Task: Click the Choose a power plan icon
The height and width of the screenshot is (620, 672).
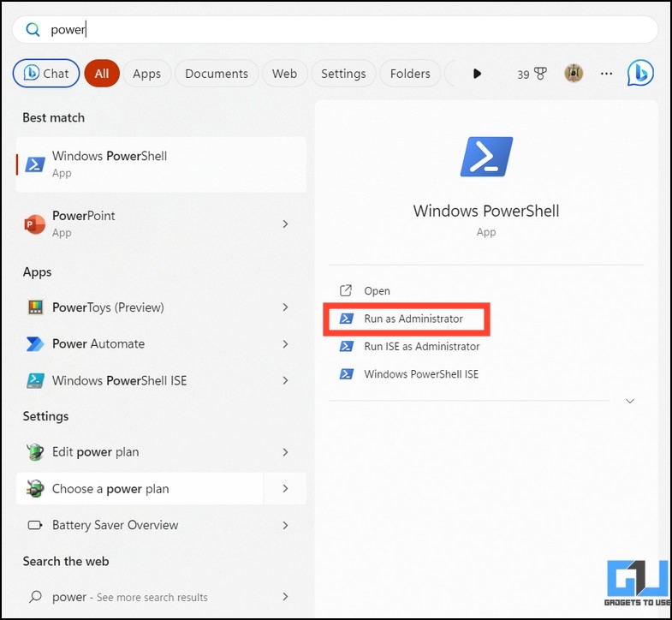Action: 35,488
